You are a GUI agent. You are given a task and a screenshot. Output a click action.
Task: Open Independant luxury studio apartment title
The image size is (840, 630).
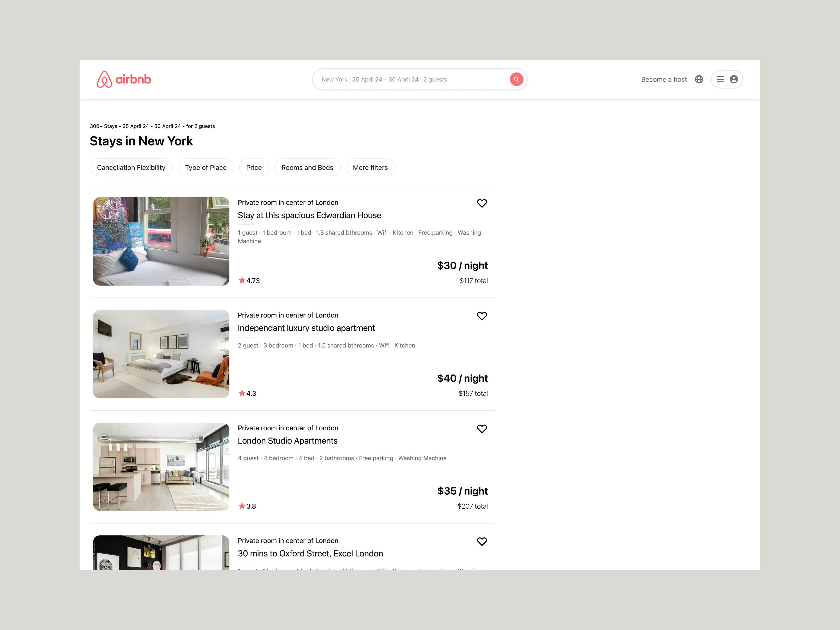pos(306,328)
